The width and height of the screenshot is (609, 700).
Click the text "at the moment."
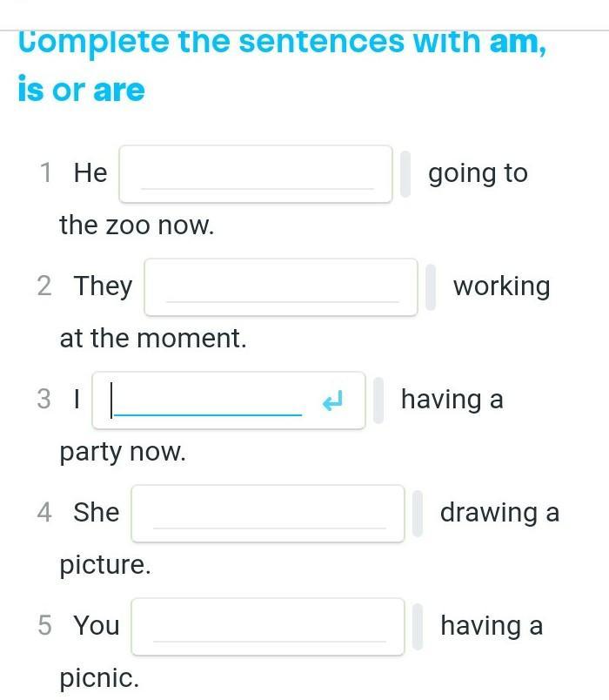(153, 339)
